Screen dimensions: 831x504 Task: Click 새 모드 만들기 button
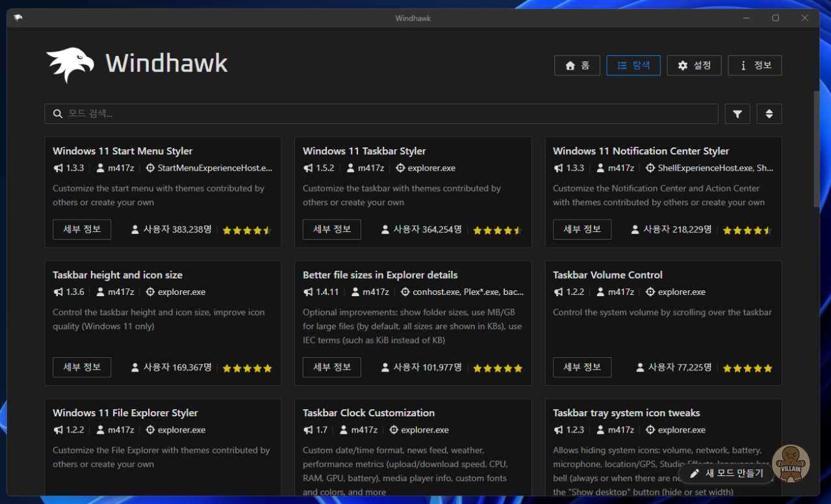click(726, 473)
